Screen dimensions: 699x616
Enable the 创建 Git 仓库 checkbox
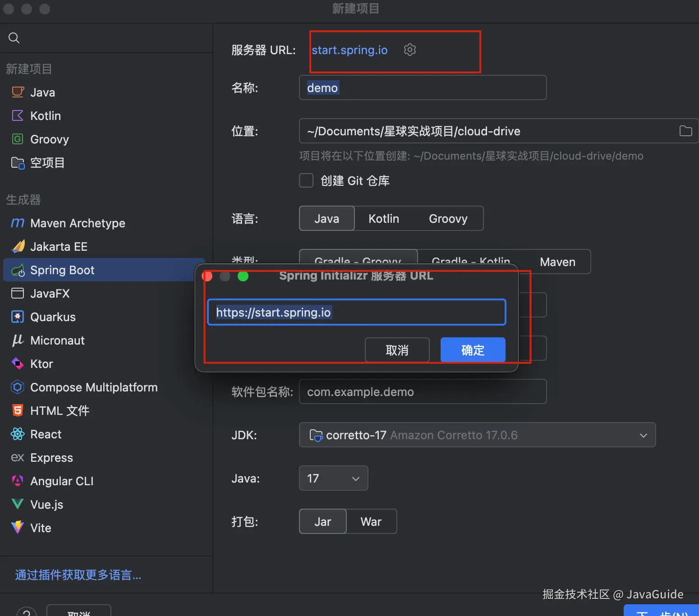click(306, 180)
